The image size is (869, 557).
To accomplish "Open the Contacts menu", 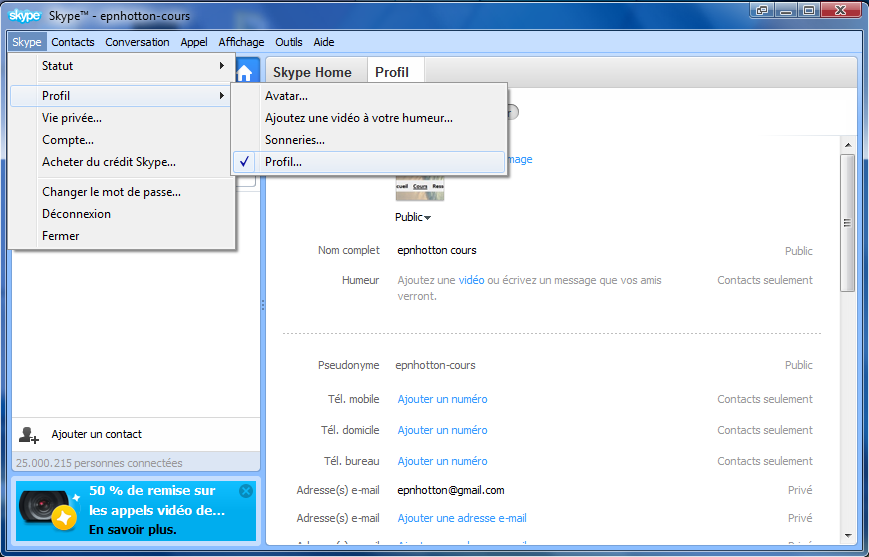I will [x=73, y=42].
